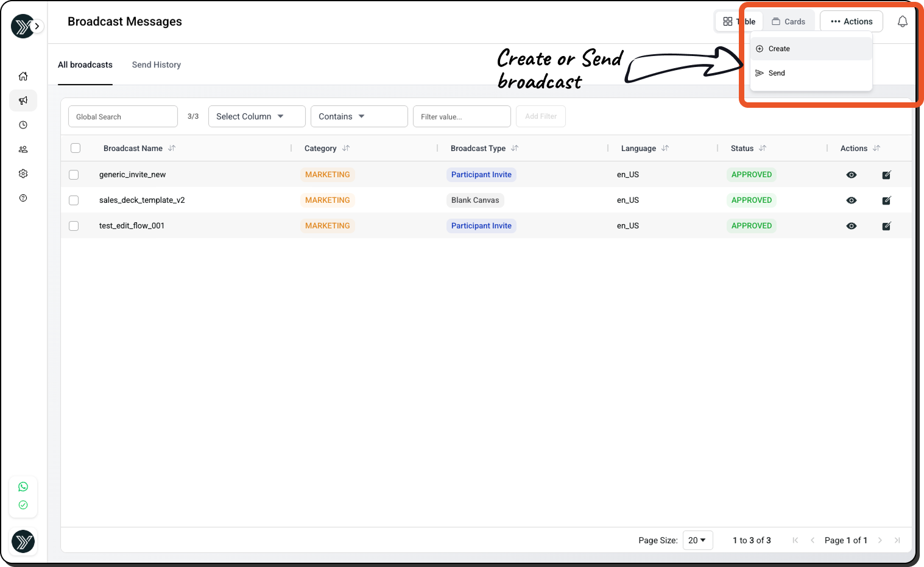This screenshot has width=924, height=567.
Task: Open the users group icon in sidebar
Action: (23, 149)
